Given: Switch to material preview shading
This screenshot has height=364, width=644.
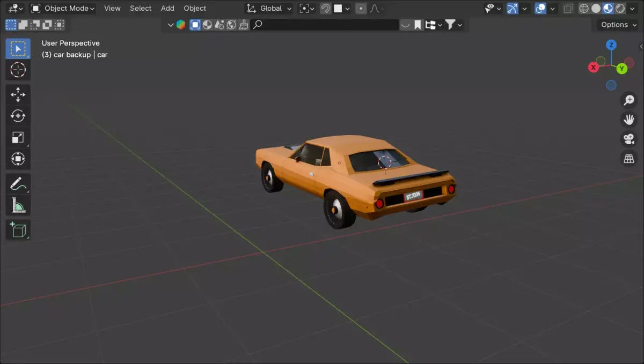Looking at the screenshot, I should click(608, 9).
